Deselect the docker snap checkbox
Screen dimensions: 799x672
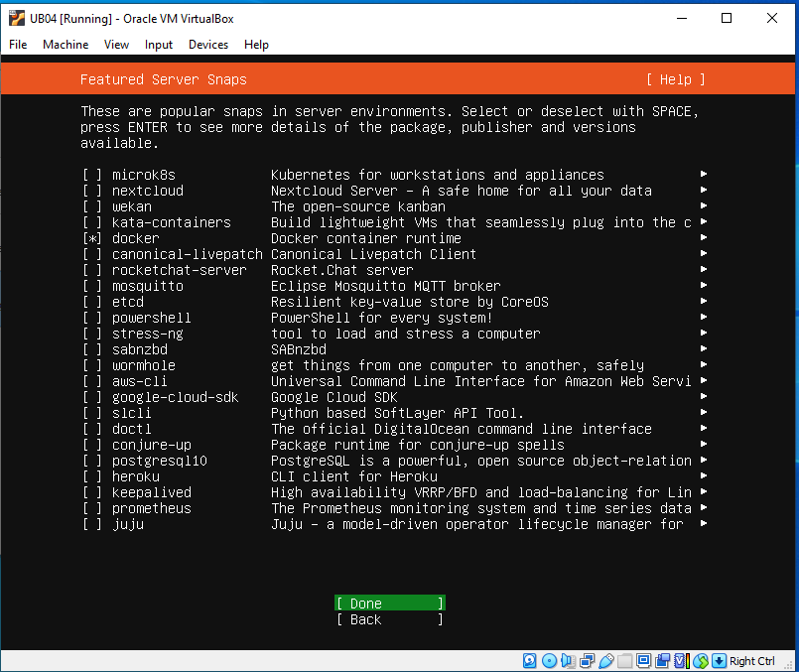[92, 238]
